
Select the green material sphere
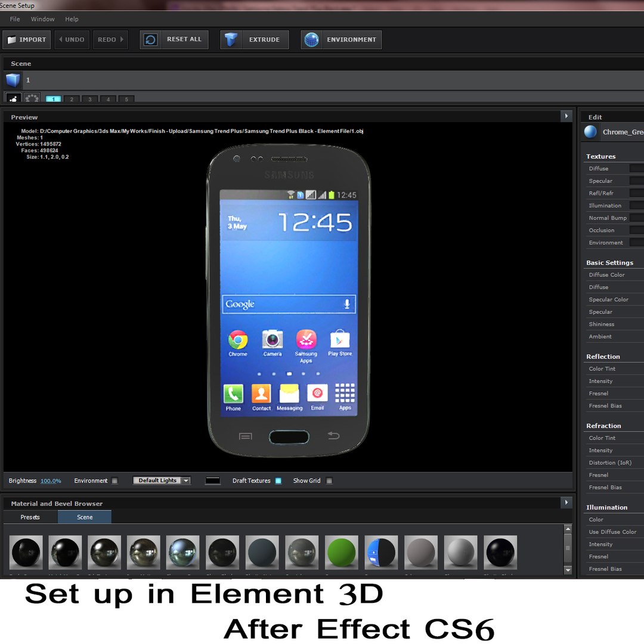341,552
